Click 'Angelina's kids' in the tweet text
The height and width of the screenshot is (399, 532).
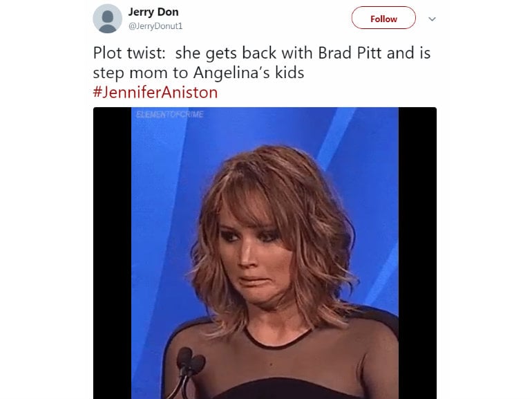(249, 73)
